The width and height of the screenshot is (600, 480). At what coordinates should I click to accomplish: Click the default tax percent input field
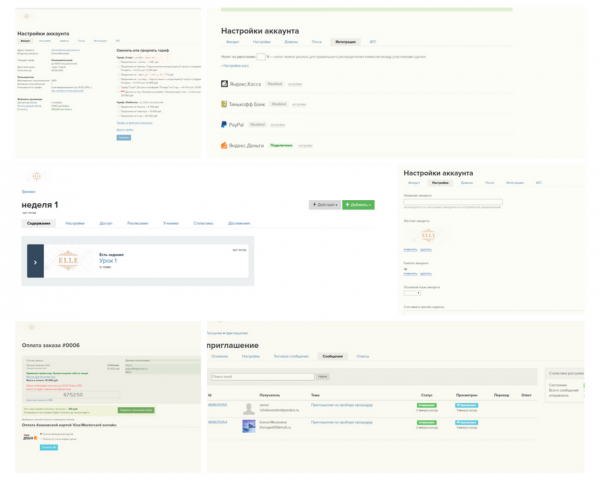coord(261,57)
